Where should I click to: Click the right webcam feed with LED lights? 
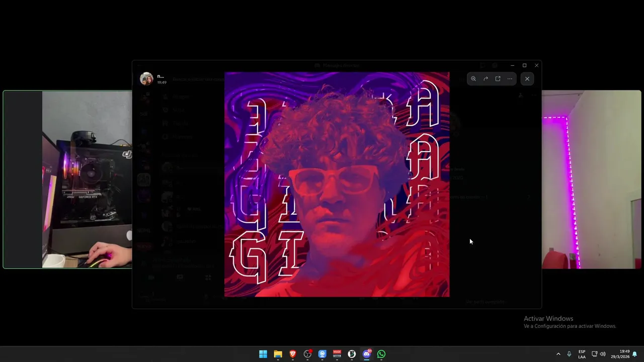click(x=591, y=179)
